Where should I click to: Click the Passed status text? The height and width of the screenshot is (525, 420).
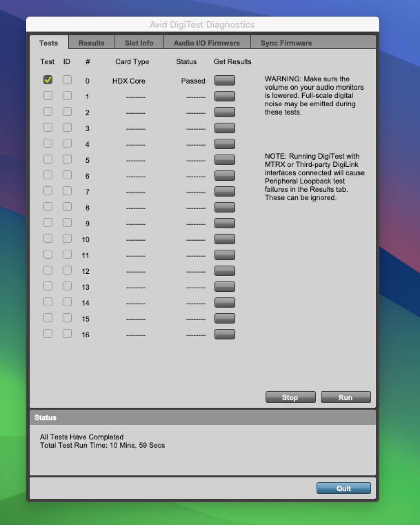[193, 81]
